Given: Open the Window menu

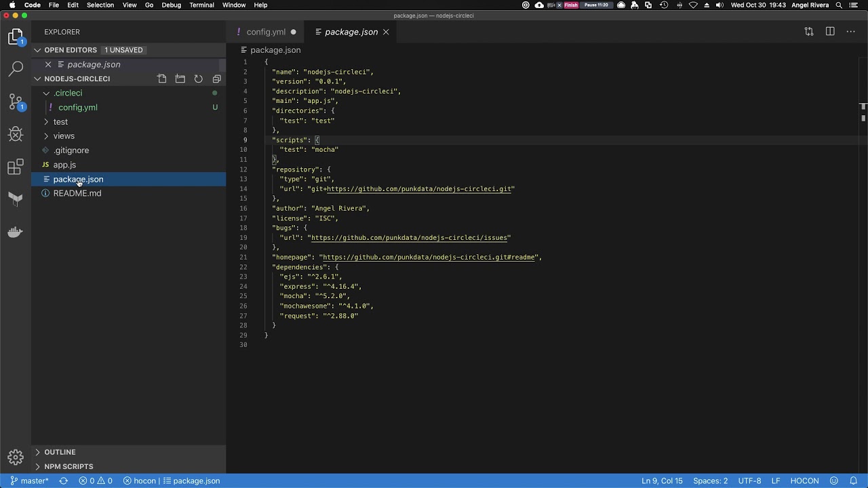Looking at the screenshot, I should click(234, 5).
